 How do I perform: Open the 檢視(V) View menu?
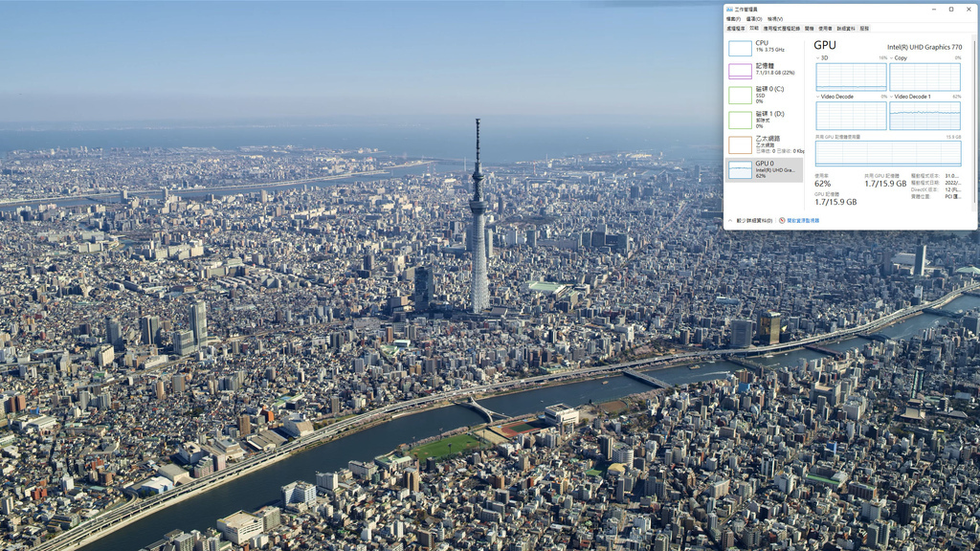coord(775,19)
